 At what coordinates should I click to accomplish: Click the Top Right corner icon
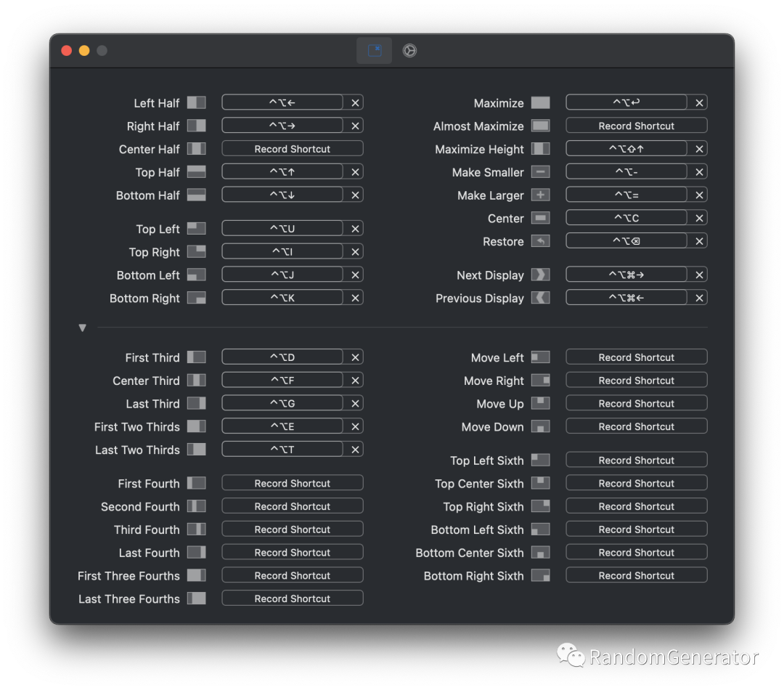(197, 252)
